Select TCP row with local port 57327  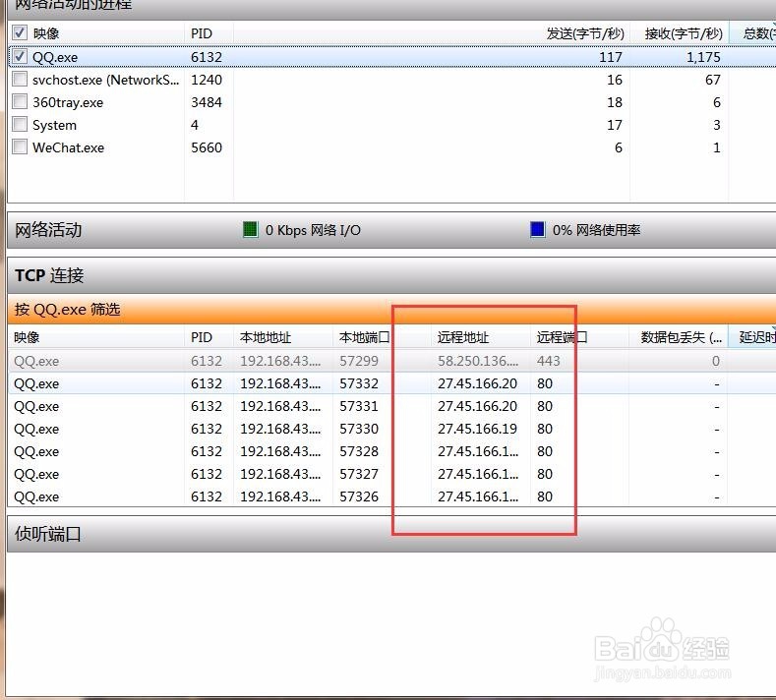[x=391, y=474]
